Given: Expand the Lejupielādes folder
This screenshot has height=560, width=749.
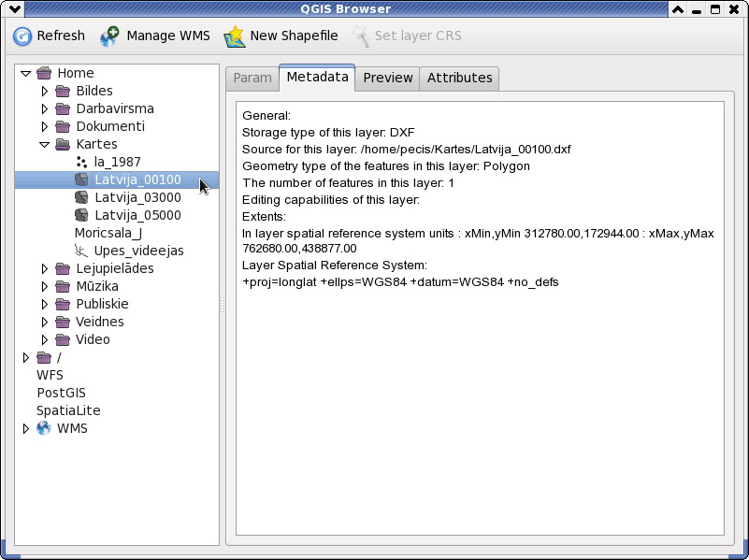Looking at the screenshot, I should coord(45,268).
